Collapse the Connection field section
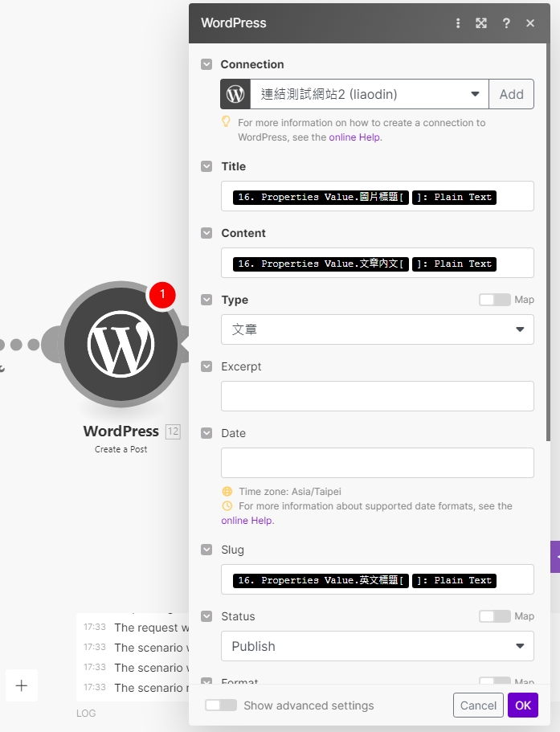Viewport: 560px width, 732px height. [206, 64]
